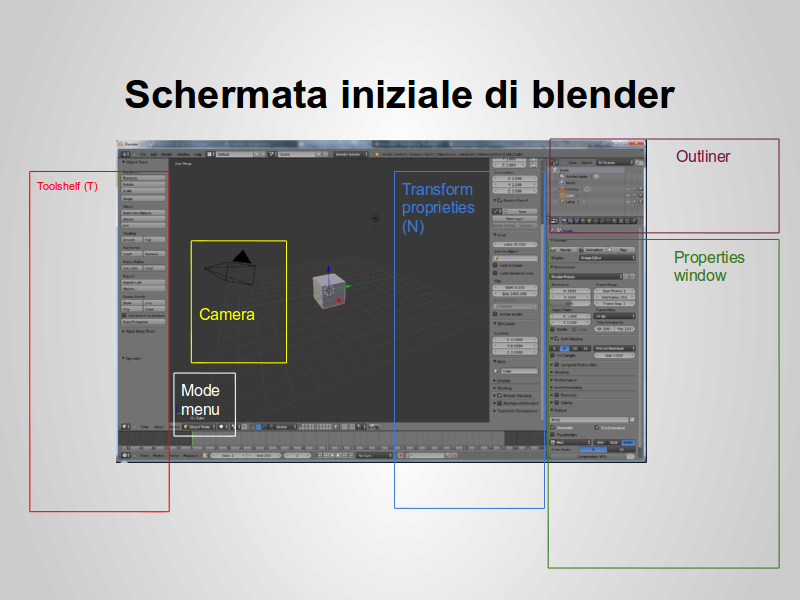Collapse the Operator panel

tap(123, 358)
